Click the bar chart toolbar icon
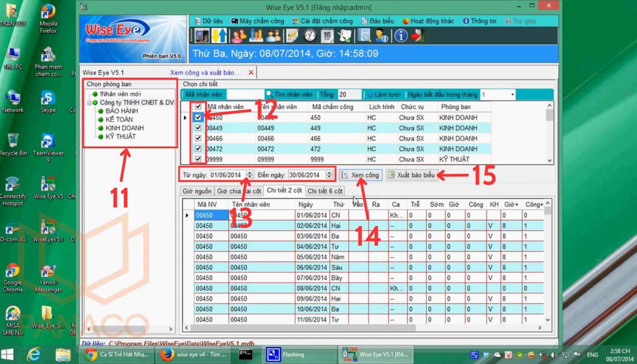The height and width of the screenshot is (364, 637). 256,35
